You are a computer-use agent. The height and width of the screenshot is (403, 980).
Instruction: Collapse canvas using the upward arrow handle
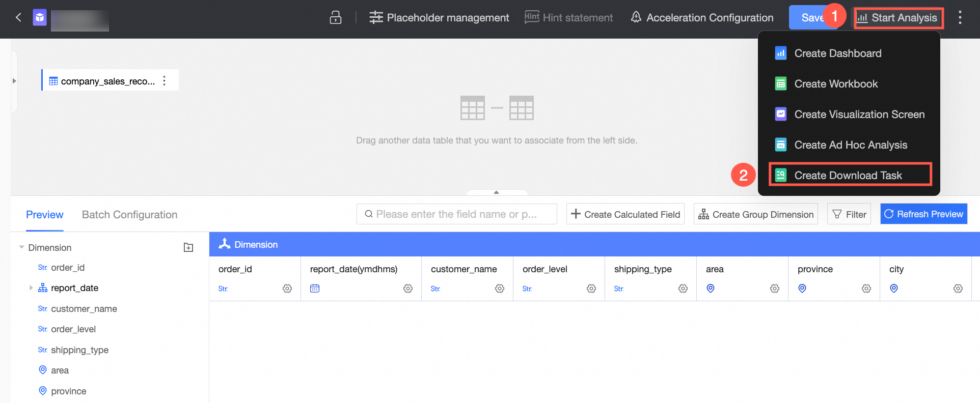(x=497, y=192)
